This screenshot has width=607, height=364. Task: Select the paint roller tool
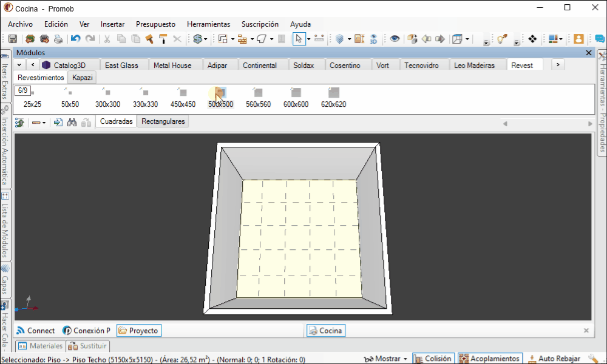point(163,39)
